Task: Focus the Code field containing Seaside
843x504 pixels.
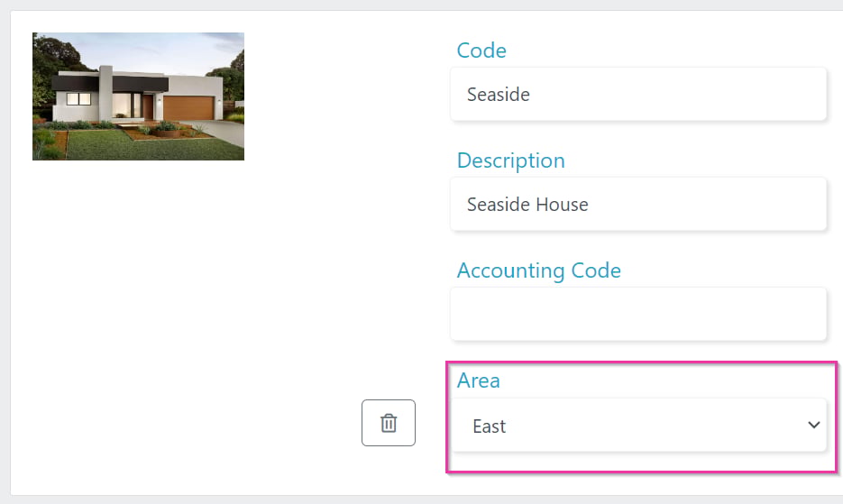Action: click(x=638, y=94)
